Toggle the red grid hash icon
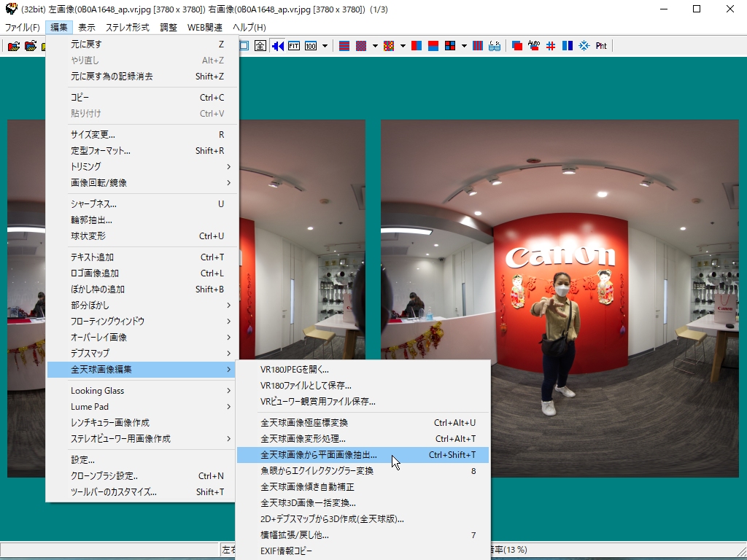Screen dimensions: 747x560 [x=551, y=46]
